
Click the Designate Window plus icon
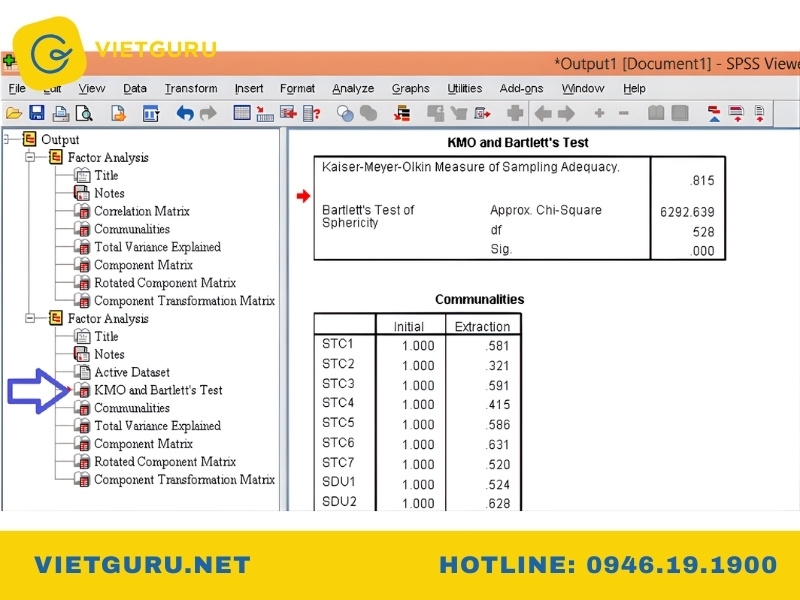[515, 113]
